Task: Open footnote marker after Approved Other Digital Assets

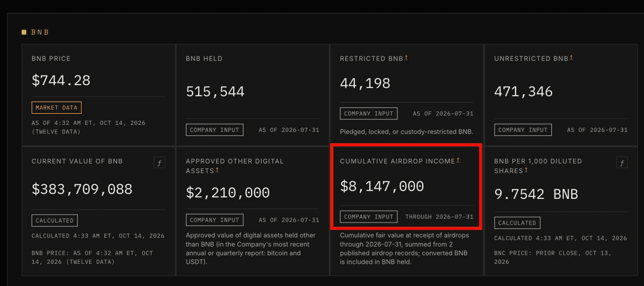Action: point(217,170)
